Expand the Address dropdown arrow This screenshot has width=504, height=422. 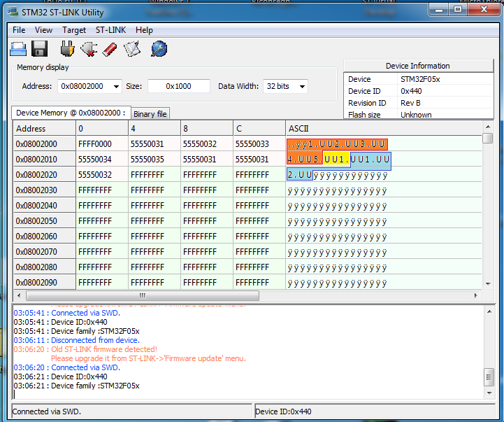point(116,86)
